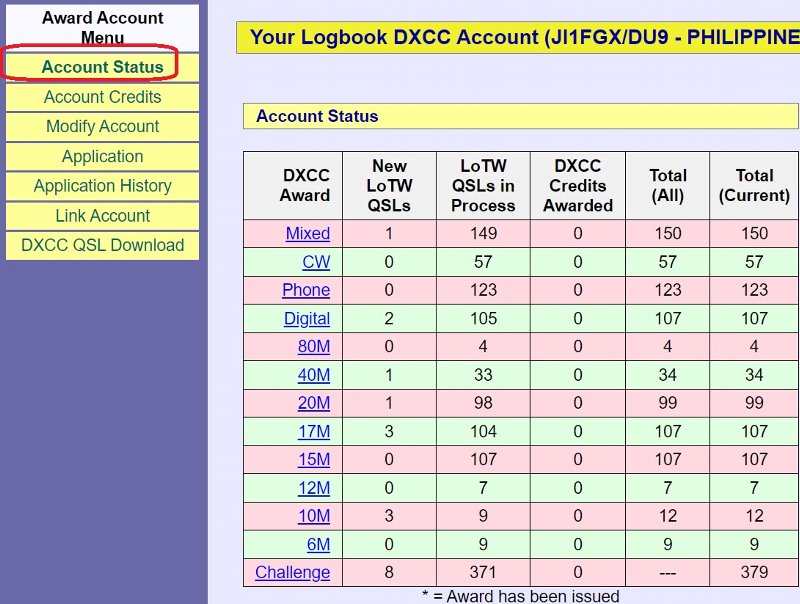Open the 15M band link
The width and height of the screenshot is (800, 604).
coord(314,460)
